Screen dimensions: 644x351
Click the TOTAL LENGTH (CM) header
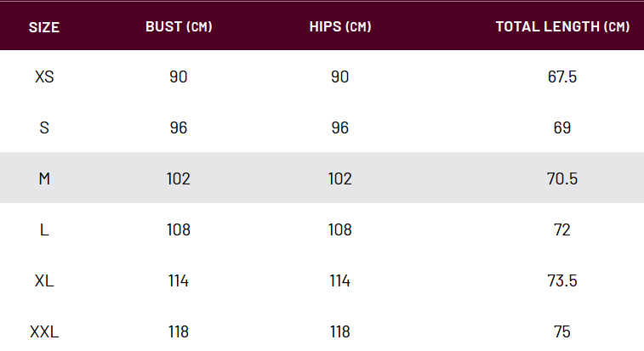tap(562, 26)
